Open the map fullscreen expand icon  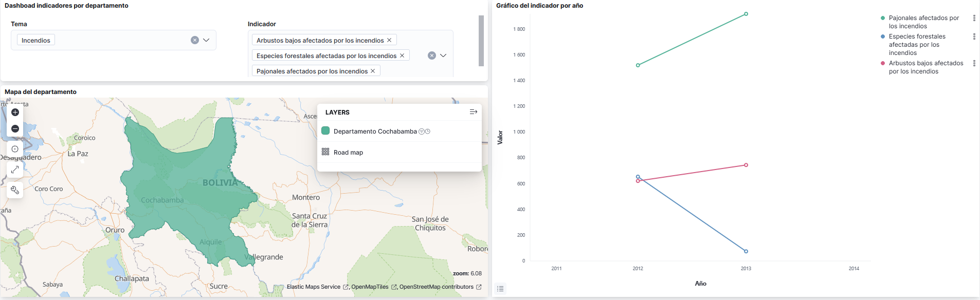tap(15, 169)
